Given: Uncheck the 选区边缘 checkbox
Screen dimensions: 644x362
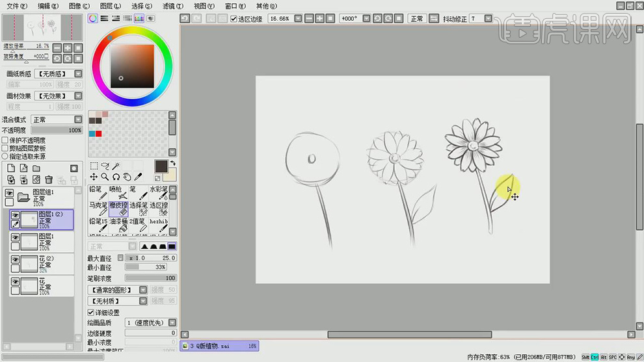Looking at the screenshot, I should point(234,19).
